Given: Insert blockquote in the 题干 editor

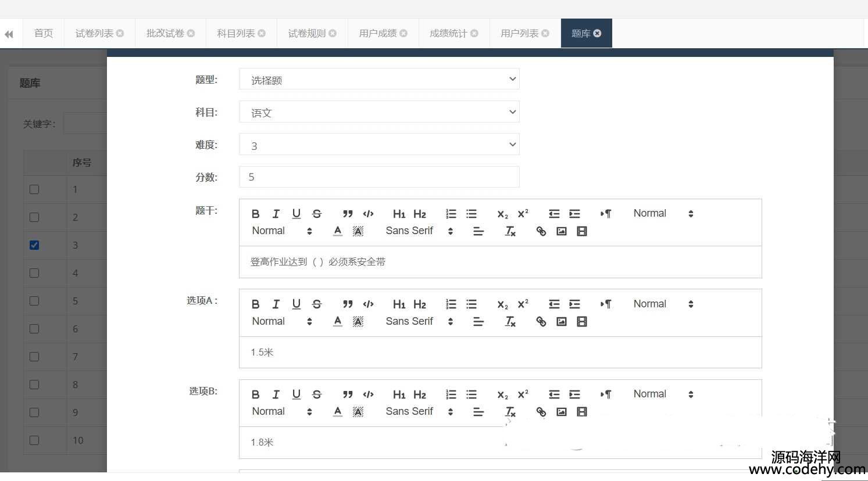Looking at the screenshot, I should 348,214.
